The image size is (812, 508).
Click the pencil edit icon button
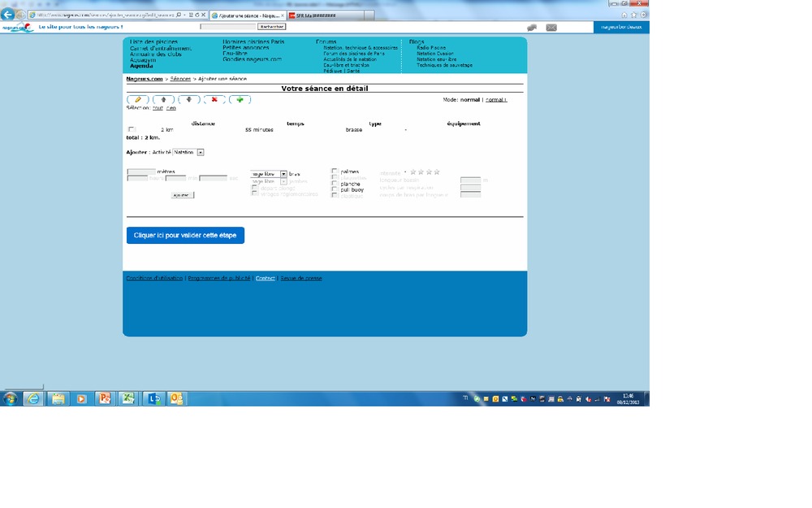pyautogui.click(x=138, y=99)
